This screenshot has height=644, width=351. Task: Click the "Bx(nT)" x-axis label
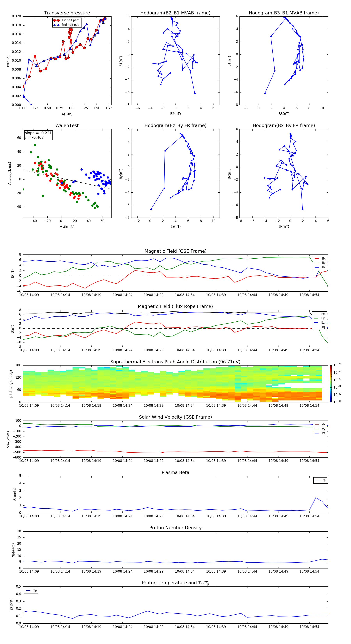coord(284,227)
